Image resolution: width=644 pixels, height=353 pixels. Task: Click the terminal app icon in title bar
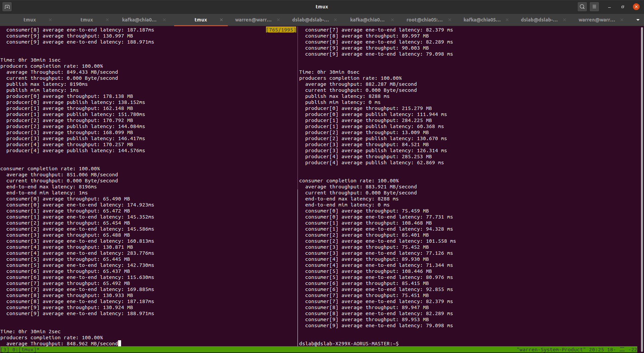(x=7, y=6)
